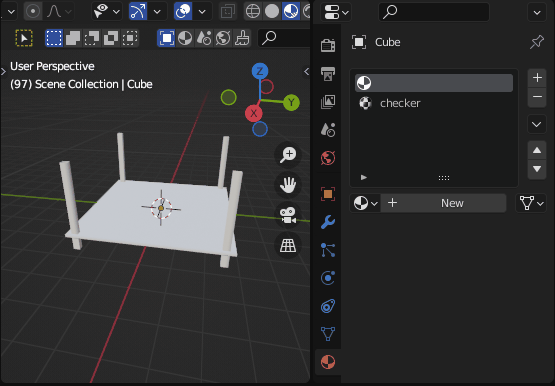Switch to solid viewport shading
The image size is (555, 386).
click(271, 11)
